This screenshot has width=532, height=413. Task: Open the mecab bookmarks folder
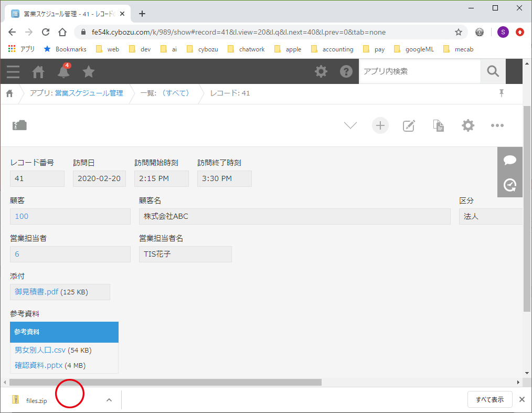click(x=459, y=49)
